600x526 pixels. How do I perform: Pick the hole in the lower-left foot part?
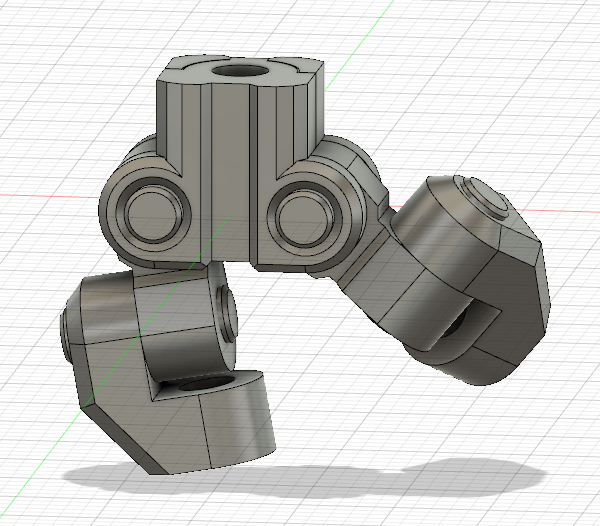207,383
